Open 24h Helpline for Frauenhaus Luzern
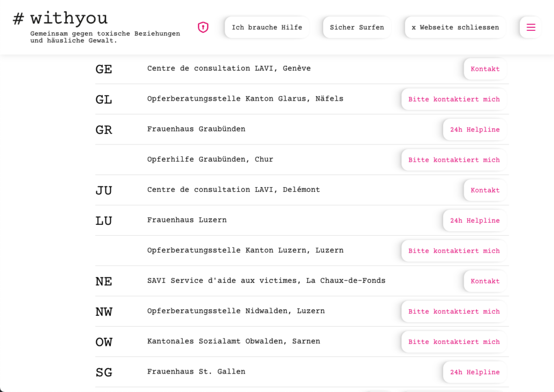This screenshot has width=554, height=392. coord(474,221)
